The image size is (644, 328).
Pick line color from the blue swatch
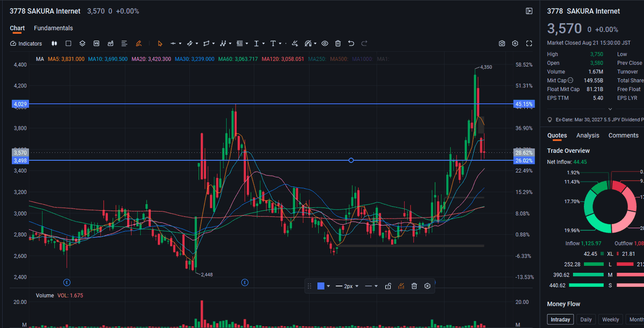(x=321, y=286)
